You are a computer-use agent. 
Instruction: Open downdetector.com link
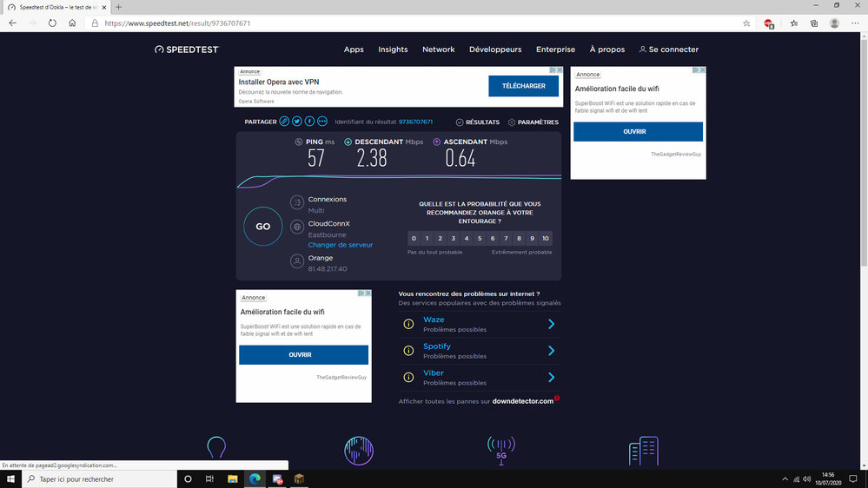point(522,401)
